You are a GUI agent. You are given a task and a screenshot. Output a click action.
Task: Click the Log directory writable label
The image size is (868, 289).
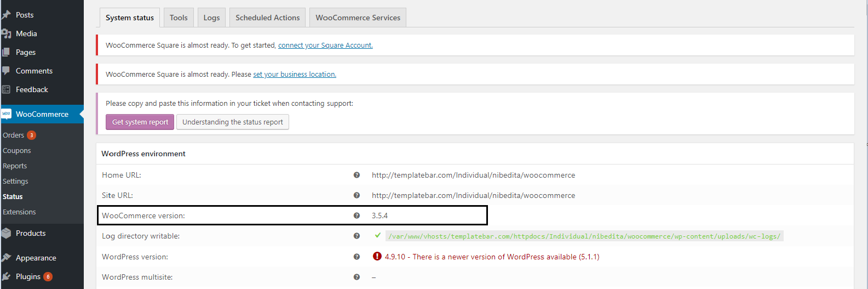[x=141, y=236]
